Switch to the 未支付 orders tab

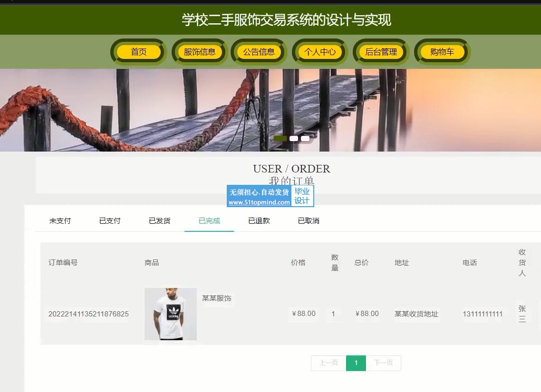tap(60, 221)
